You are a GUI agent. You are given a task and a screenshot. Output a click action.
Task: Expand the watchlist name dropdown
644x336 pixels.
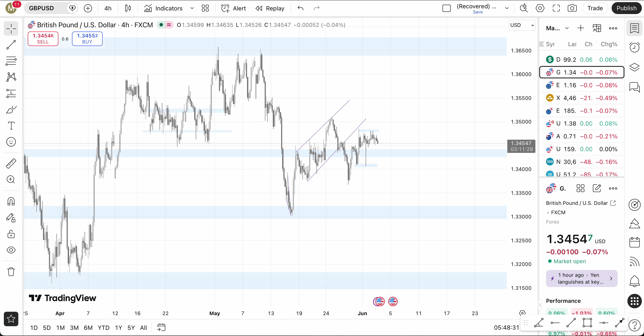pyautogui.click(x=567, y=28)
